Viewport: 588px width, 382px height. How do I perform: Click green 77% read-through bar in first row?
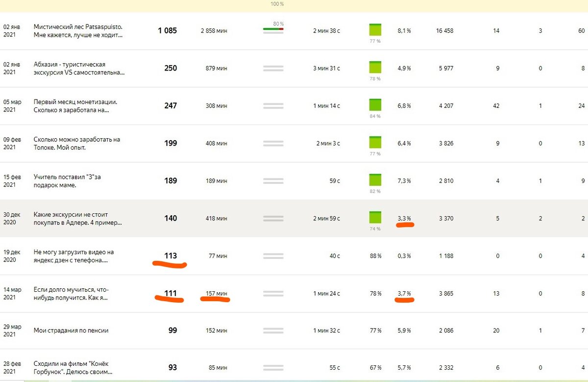[375, 29]
